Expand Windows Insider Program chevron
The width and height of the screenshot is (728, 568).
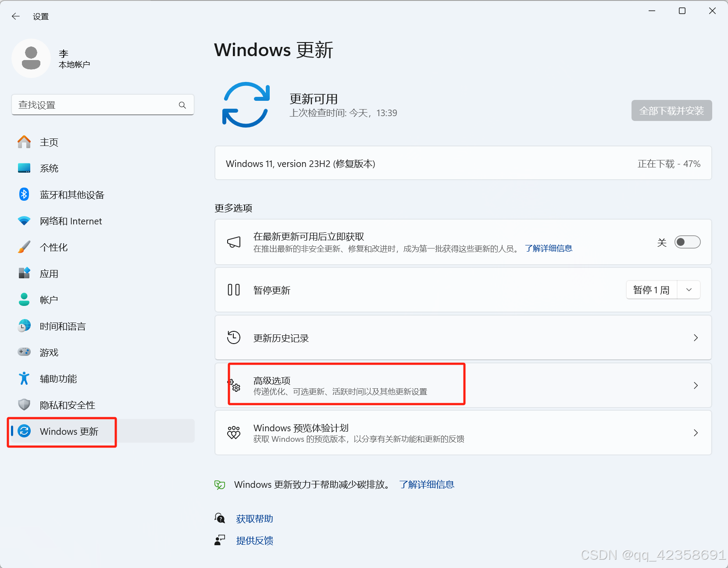tap(696, 433)
